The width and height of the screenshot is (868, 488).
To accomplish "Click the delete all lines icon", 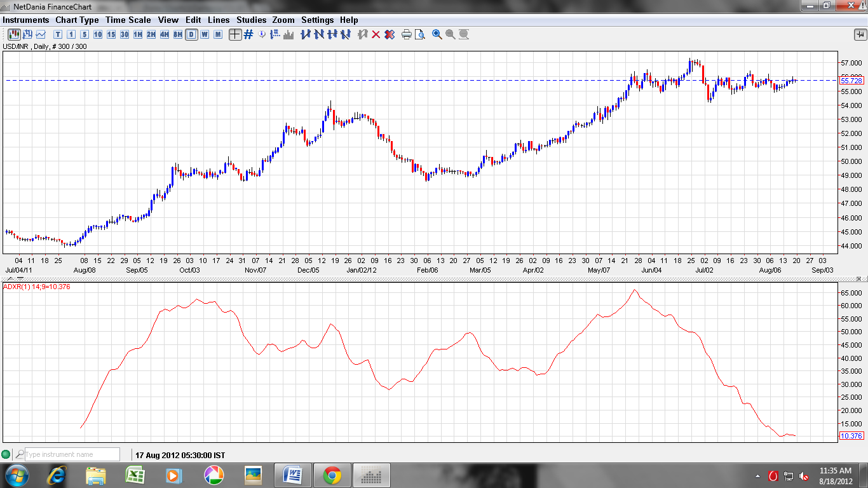I will 388,35.
